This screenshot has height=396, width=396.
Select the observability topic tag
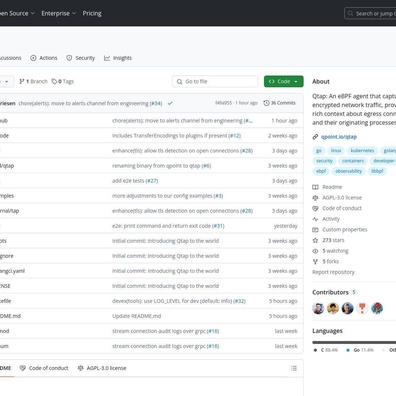click(x=348, y=171)
